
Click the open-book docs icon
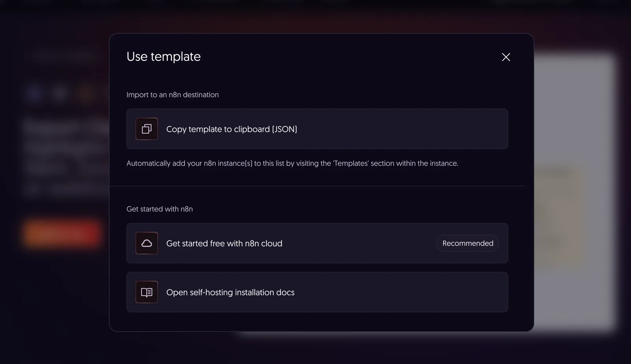point(147,292)
